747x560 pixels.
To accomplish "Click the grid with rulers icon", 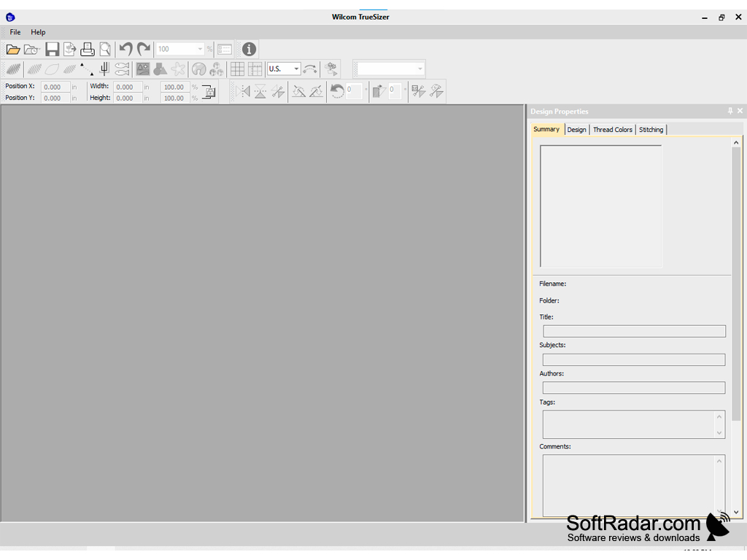I will (x=255, y=69).
